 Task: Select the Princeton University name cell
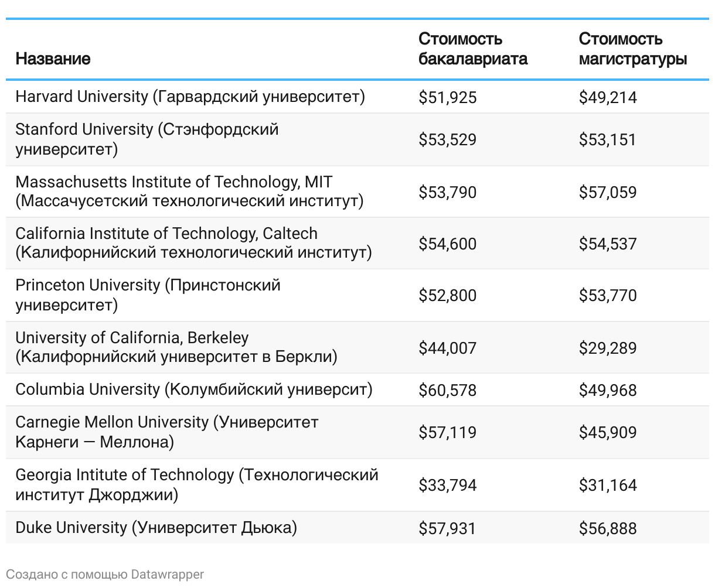point(148,295)
